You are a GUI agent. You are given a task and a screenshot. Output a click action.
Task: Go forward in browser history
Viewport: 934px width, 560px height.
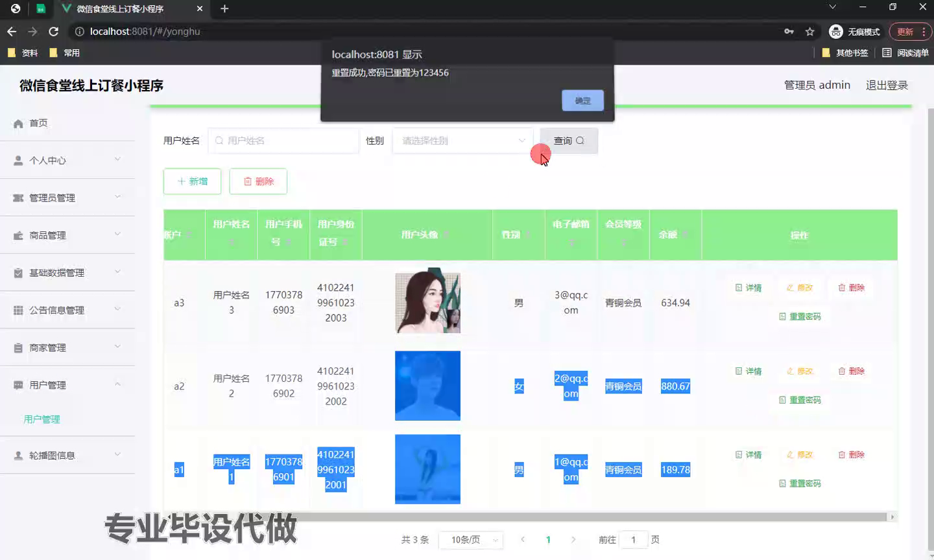click(x=32, y=31)
